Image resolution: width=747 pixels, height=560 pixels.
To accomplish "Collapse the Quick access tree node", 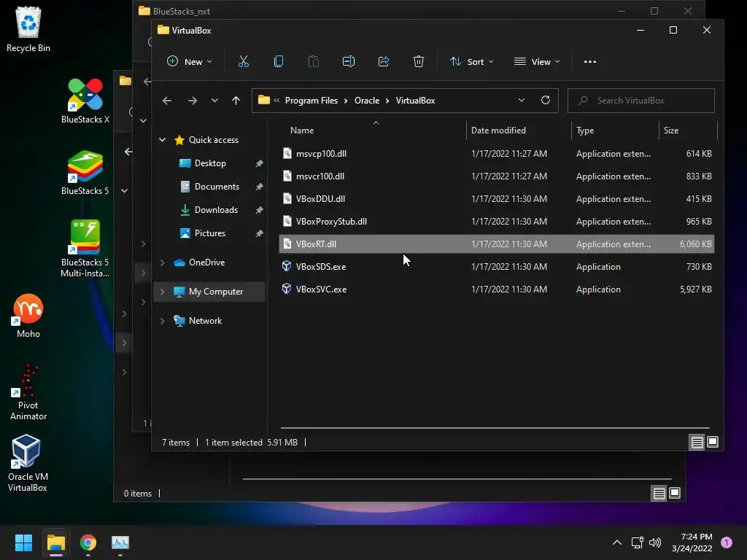I will tap(163, 140).
